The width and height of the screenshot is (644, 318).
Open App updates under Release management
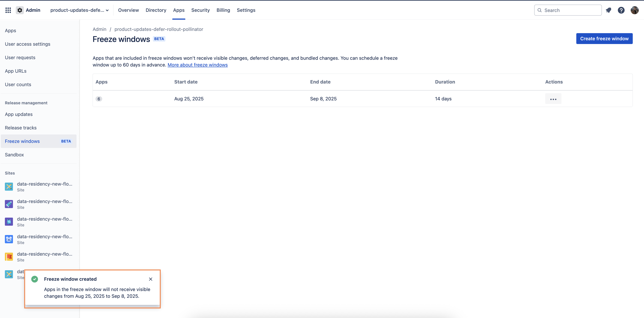point(38,114)
